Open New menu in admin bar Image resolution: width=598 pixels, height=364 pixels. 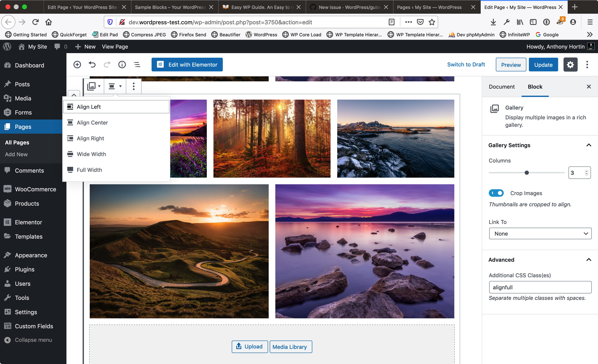(85, 46)
